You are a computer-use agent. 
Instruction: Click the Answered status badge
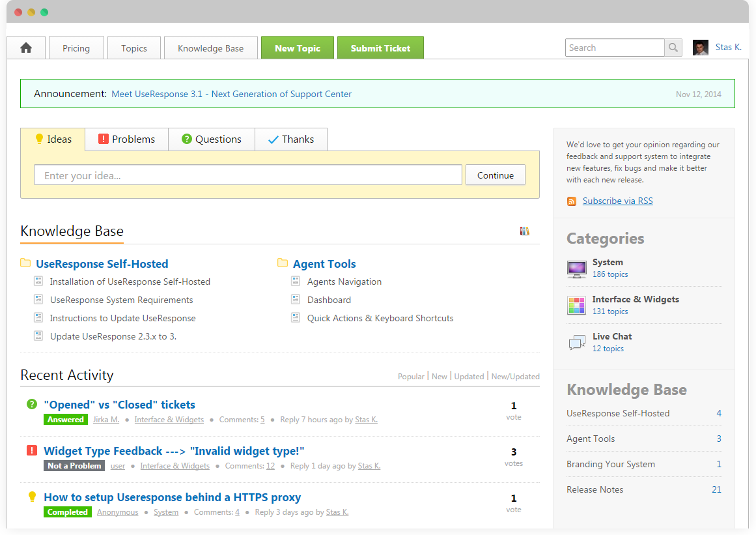[x=66, y=420]
